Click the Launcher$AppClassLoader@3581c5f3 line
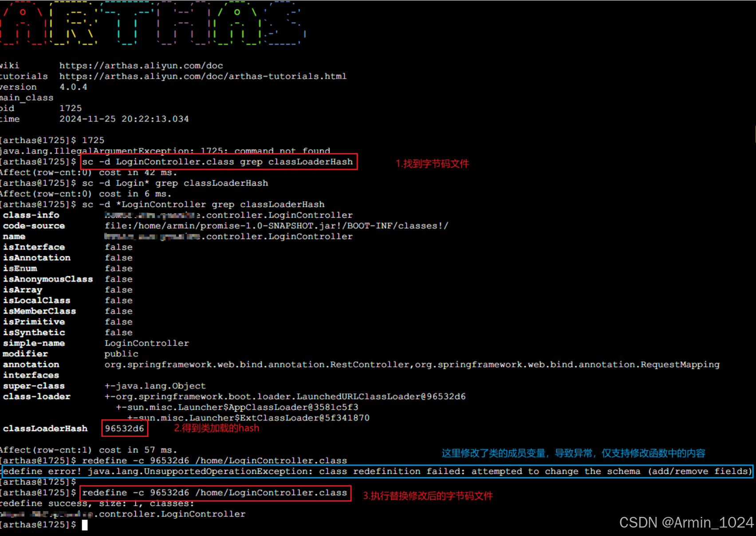This screenshot has width=756, height=536. 237,407
